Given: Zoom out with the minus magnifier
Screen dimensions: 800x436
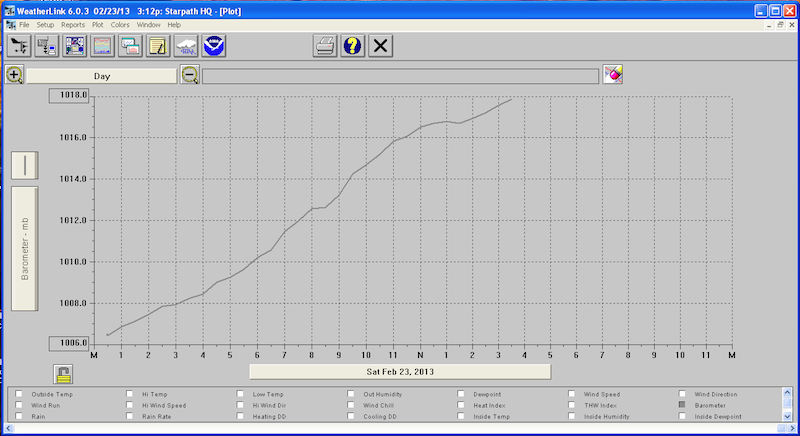Looking at the screenshot, I should pyautogui.click(x=190, y=75).
